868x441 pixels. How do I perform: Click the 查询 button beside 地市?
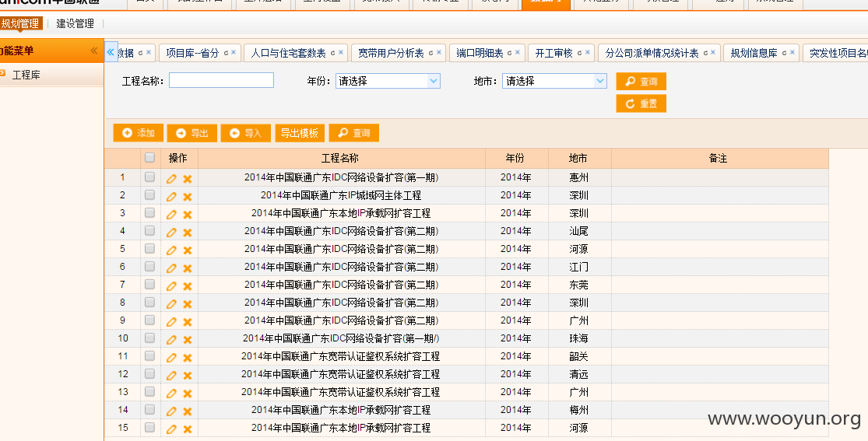pos(641,82)
